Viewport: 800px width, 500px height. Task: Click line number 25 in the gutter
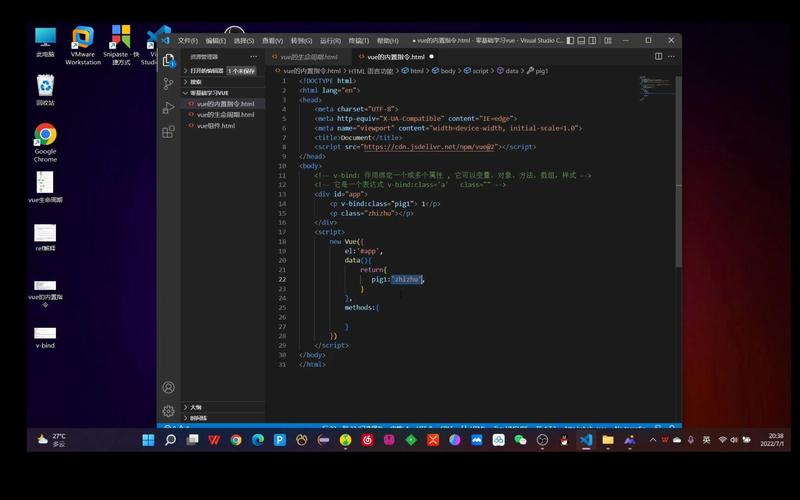(x=282, y=308)
